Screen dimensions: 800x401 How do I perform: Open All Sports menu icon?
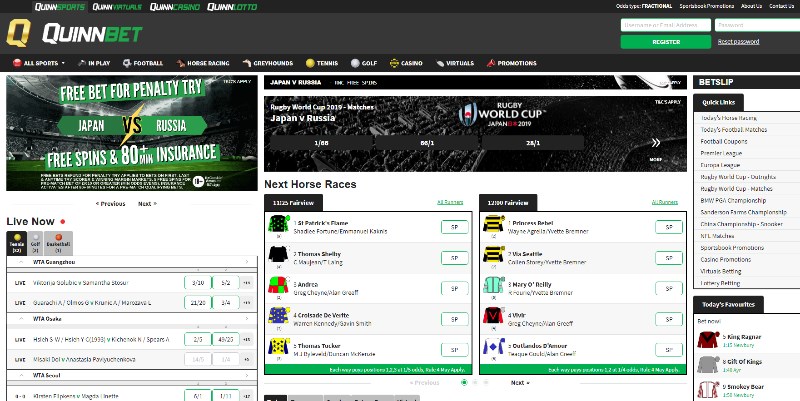pos(17,63)
